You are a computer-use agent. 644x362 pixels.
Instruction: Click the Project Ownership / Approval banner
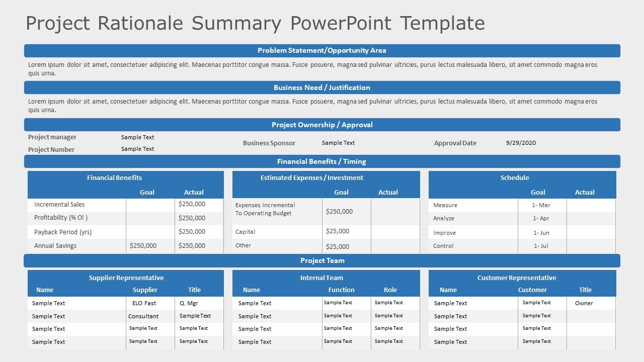tap(321, 125)
